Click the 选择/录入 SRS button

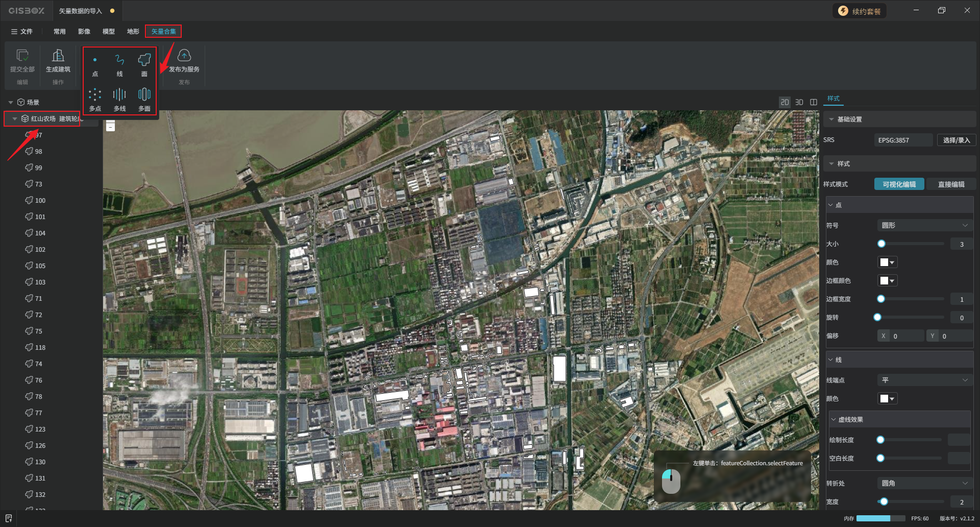point(956,140)
